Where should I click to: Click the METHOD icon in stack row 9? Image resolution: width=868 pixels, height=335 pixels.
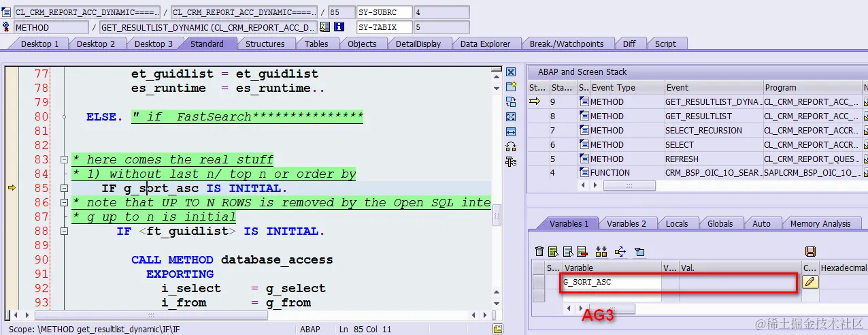584,101
